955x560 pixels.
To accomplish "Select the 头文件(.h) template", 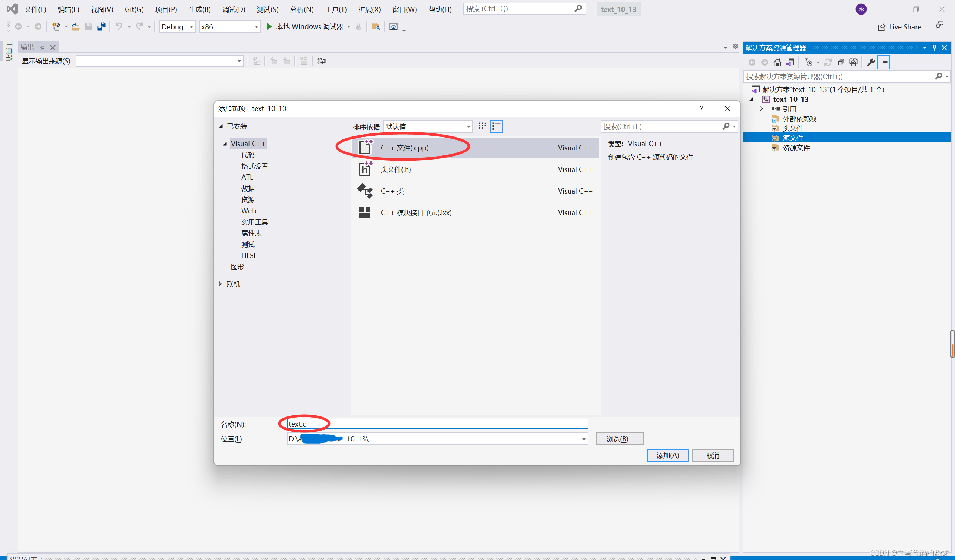I will (395, 169).
